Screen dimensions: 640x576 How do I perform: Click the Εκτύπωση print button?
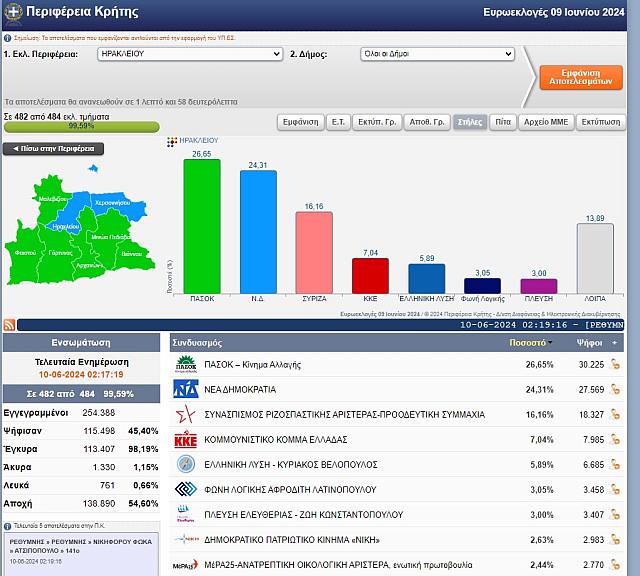coord(601,121)
